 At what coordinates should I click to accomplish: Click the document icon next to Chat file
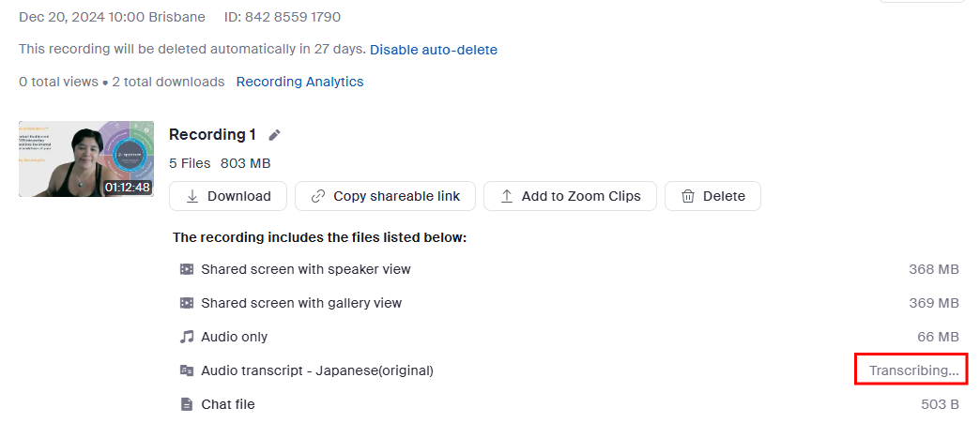(x=187, y=404)
